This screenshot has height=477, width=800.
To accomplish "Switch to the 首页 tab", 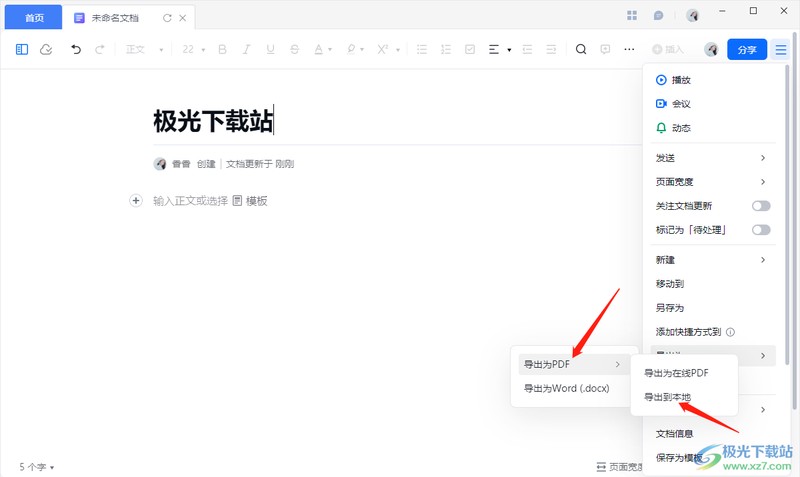I will [x=34, y=18].
